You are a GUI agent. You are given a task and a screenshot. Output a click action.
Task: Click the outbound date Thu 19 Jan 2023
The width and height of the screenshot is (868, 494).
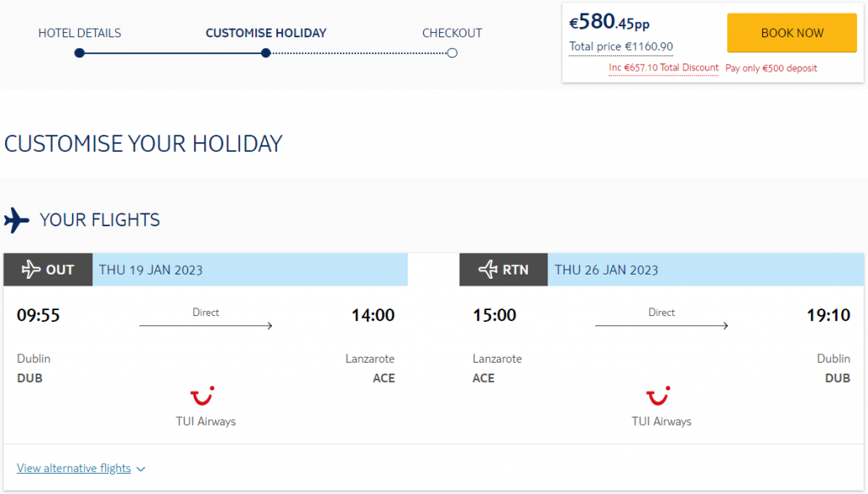(x=151, y=270)
